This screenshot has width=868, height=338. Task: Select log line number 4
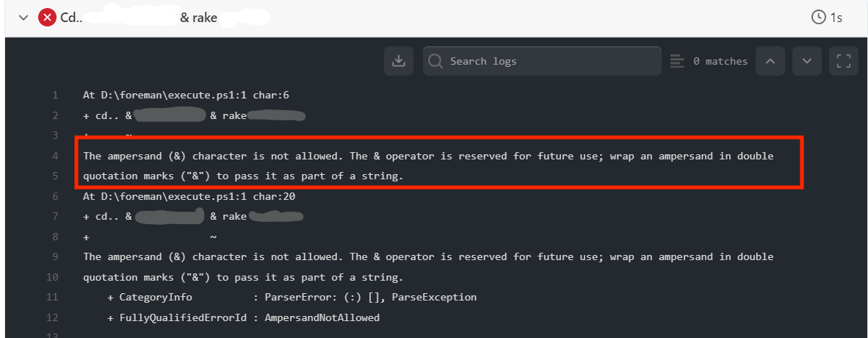55,156
